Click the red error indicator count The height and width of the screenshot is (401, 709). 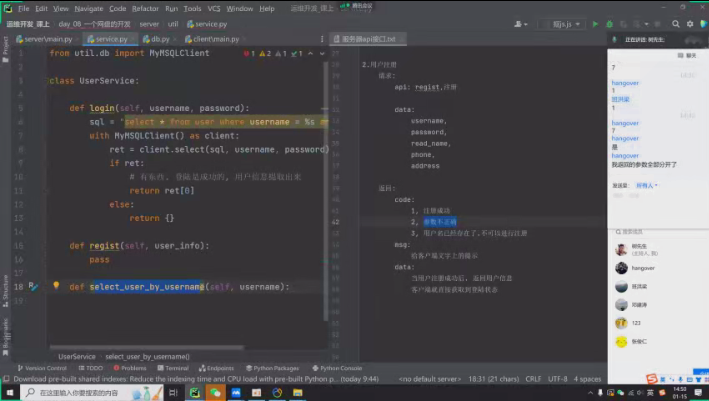pyautogui.click(x=249, y=53)
